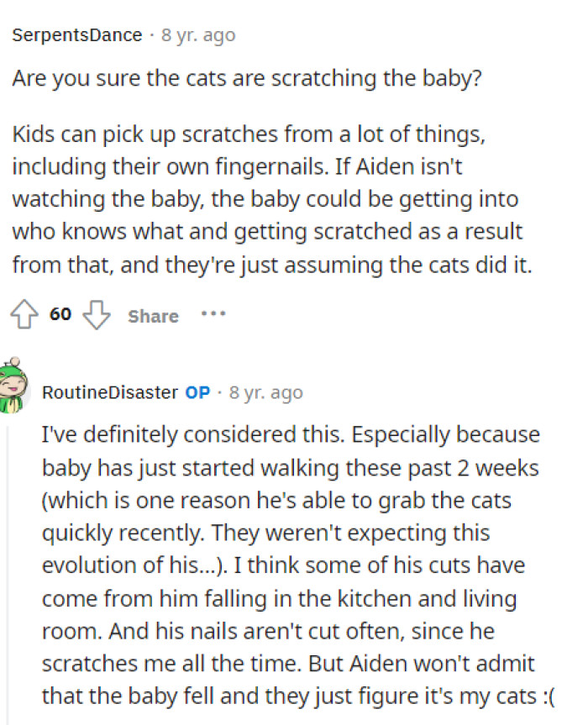Click the 60 vote count
The height and width of the screenshot is (725, 588).
pyautogui.click(x=59, y=314)
